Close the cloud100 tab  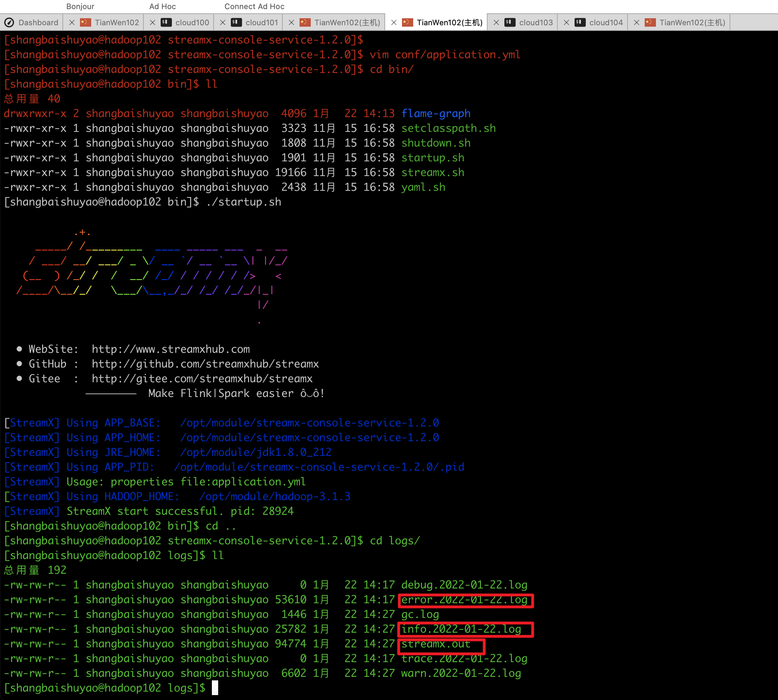pos(152,22)
